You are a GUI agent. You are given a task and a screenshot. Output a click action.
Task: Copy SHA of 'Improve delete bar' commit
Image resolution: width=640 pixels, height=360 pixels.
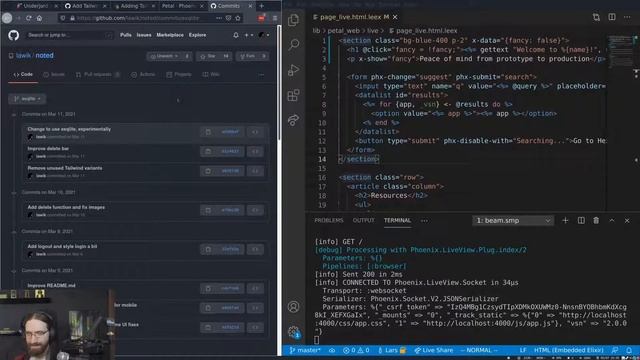208,151
